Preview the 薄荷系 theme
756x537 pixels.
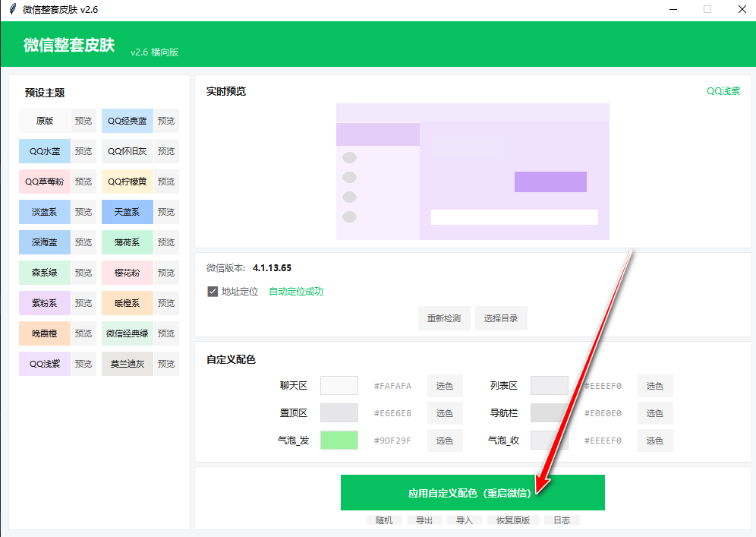point(166,242)
